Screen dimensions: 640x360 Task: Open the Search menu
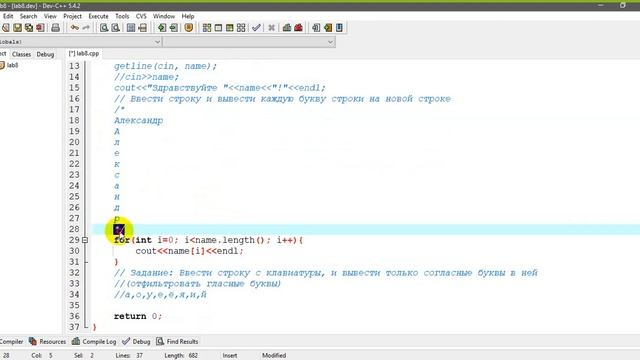pyautogui.click(x=29, y=16)
